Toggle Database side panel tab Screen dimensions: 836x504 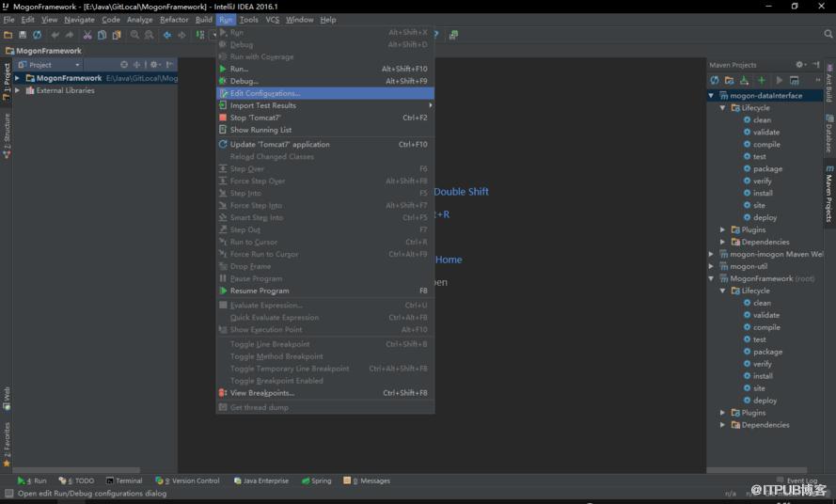(x=829, y=134)
